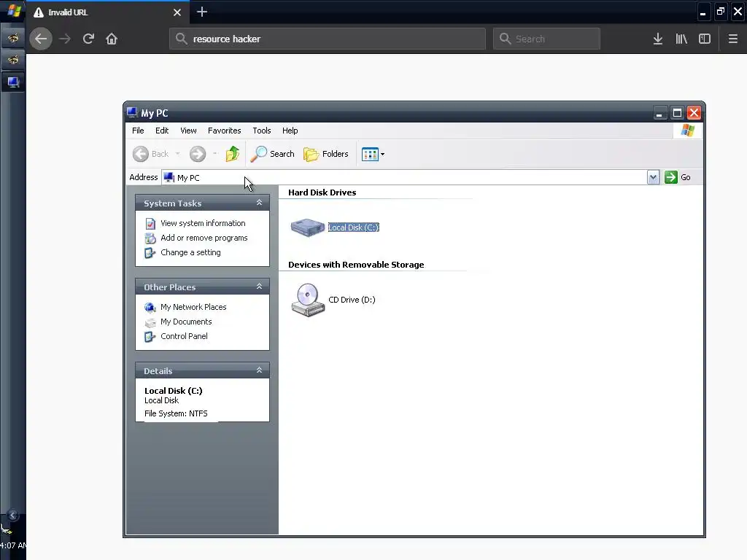Click the URL bar containing resource hacker
The width and height of the screenshot is (747, 560).
click(x=328, y=39)
